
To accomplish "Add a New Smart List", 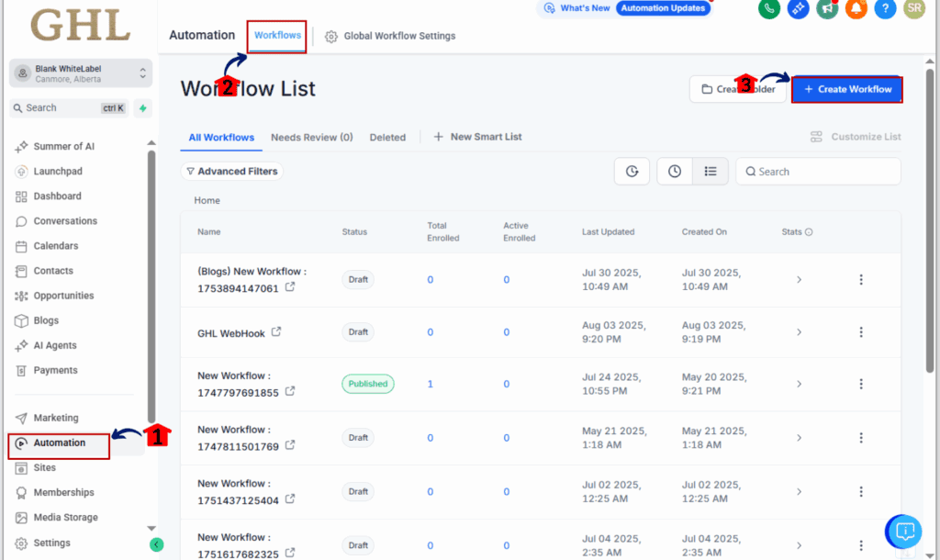I will coord(477,137).
